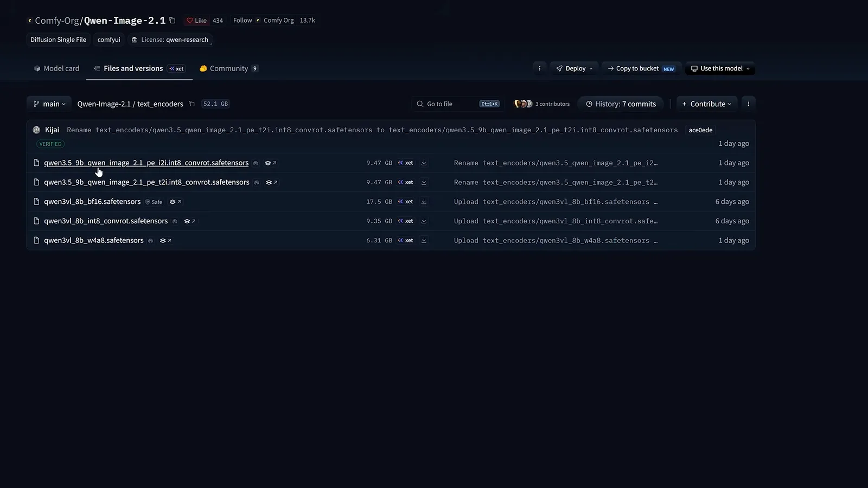Download the pe_t2i.int8_convrot safetensors file
Image resolution: width=868 pixels, height=488 pixels.
[x=424, y=182]
